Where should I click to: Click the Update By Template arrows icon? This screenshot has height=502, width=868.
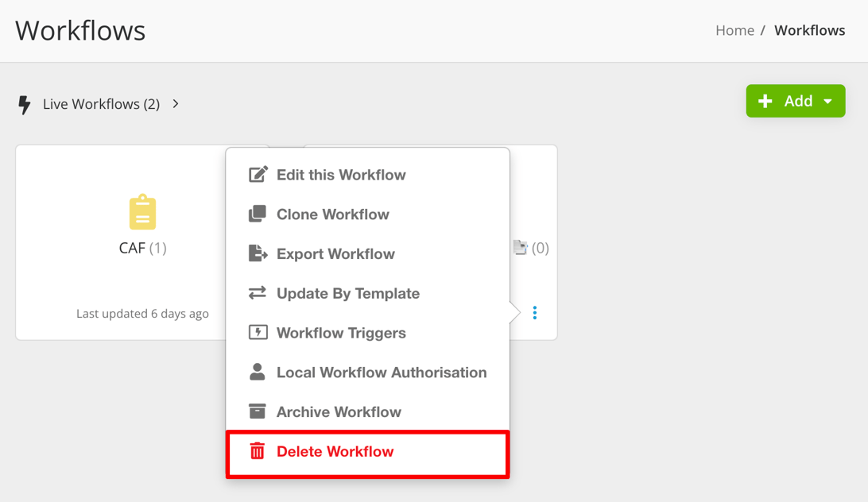click(257, 292)
